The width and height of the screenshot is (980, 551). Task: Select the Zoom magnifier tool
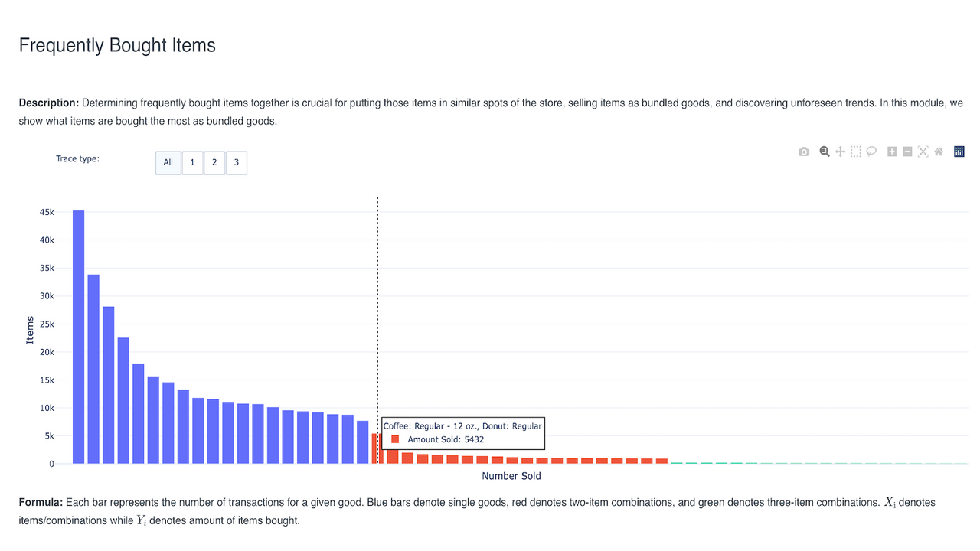tap(825, 152)
